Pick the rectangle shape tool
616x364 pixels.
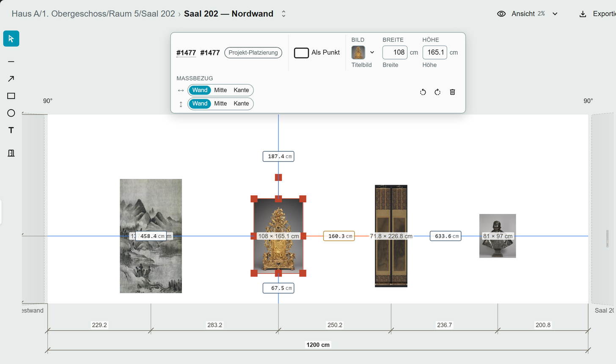11,96
